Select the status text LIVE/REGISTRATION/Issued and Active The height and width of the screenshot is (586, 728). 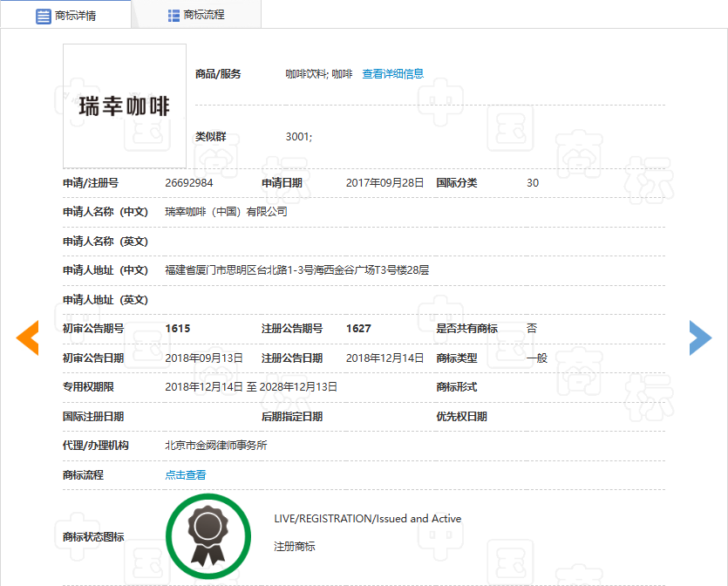368,519
